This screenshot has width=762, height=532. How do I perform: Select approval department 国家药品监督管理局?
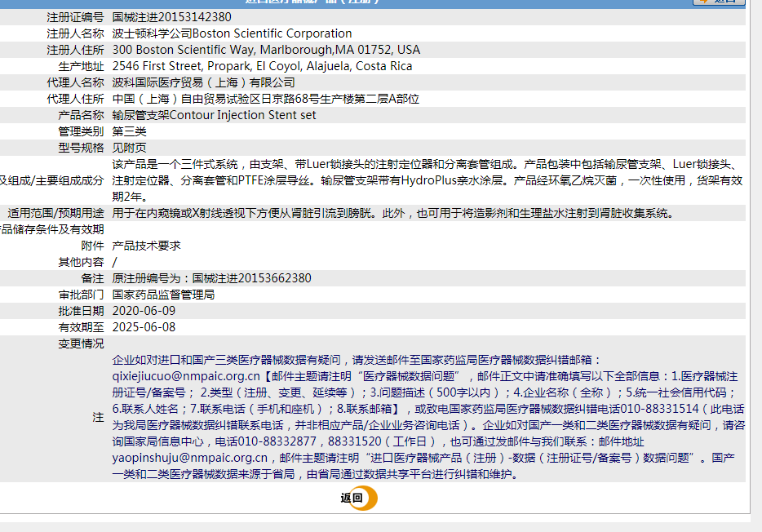pos(163,295)
